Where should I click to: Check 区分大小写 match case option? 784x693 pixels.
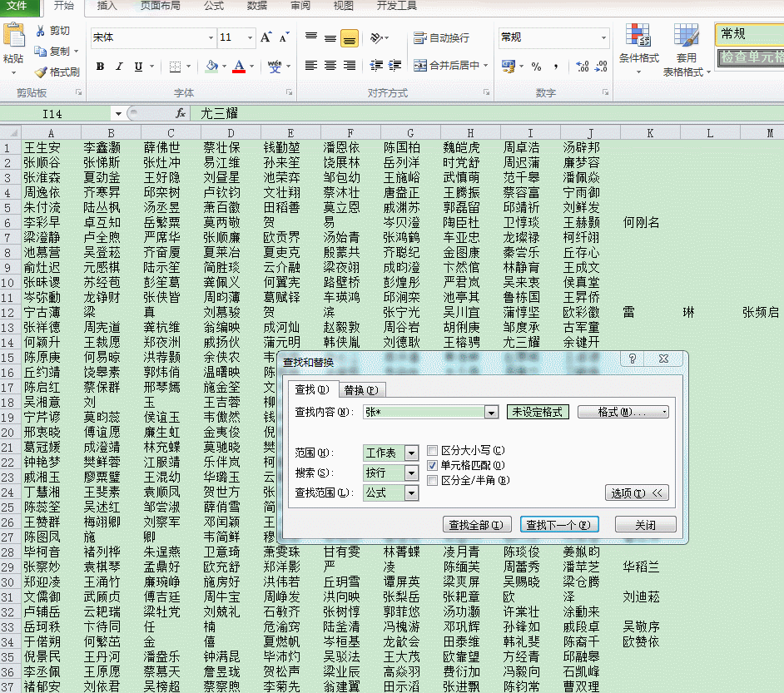click(x=433, y=451)
